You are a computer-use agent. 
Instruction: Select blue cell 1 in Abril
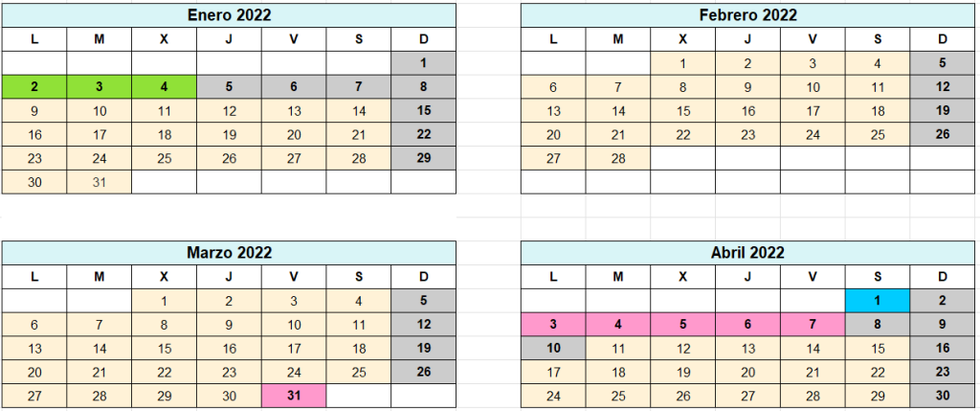[878, 301]
